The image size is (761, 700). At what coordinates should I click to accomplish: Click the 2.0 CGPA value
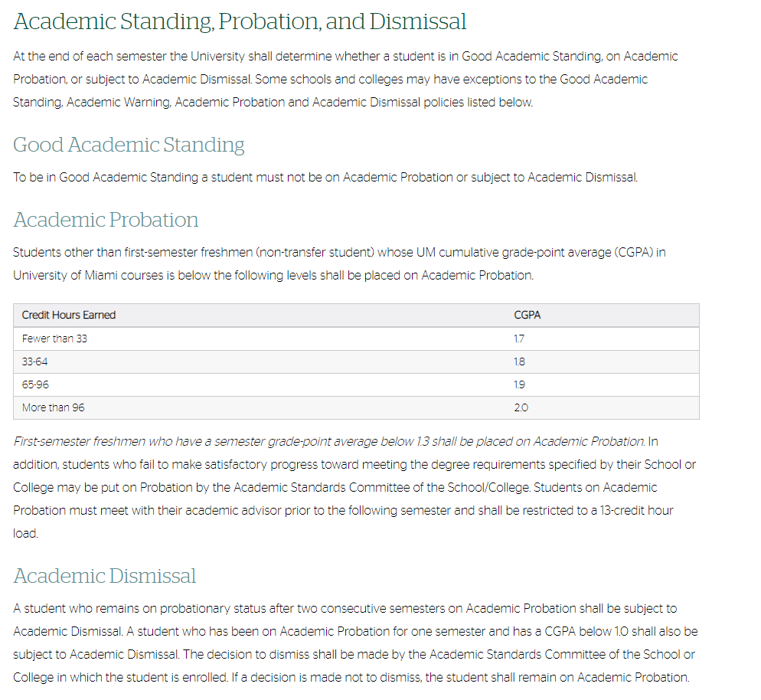[x=520, y=407]
